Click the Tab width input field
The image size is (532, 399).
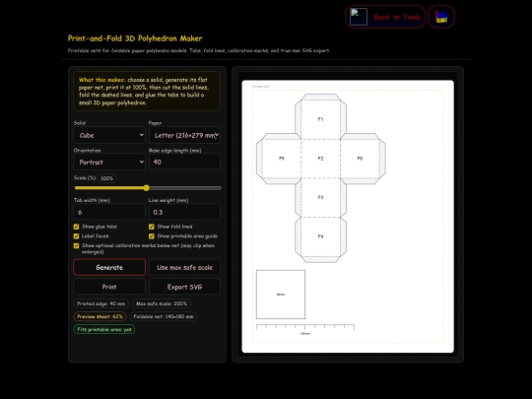pyautogui.click(x=109, y=212)
